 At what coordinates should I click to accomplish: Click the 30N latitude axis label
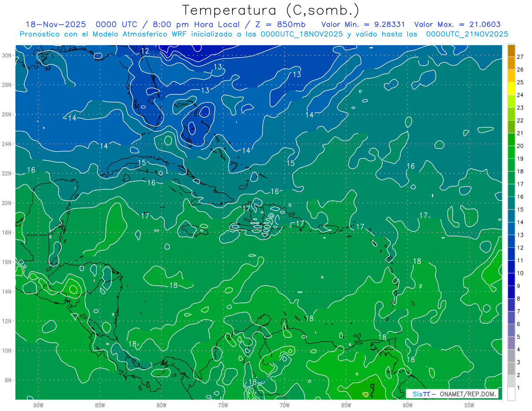(6, 55)
